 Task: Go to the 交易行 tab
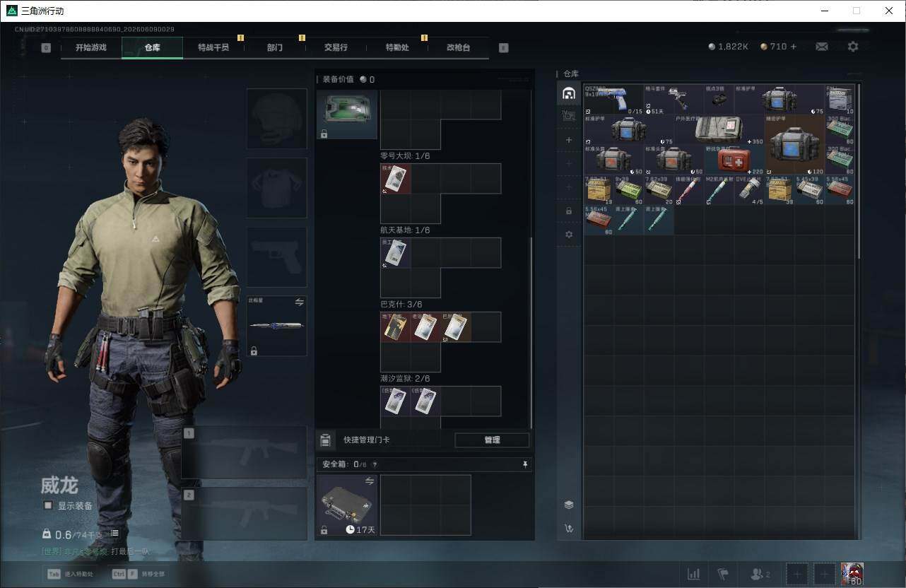(336, 47)
